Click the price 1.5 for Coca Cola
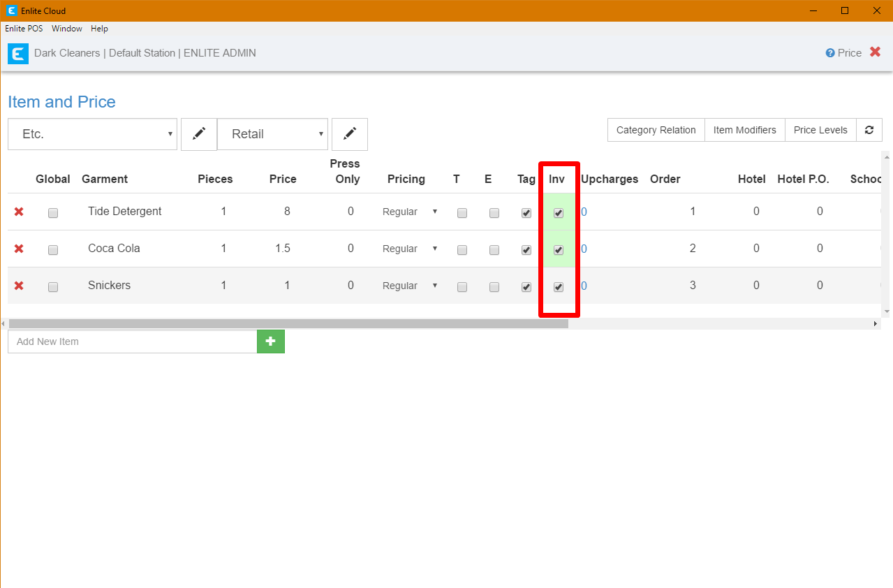This screenshot has width=893, height=588. click(283, 248)
